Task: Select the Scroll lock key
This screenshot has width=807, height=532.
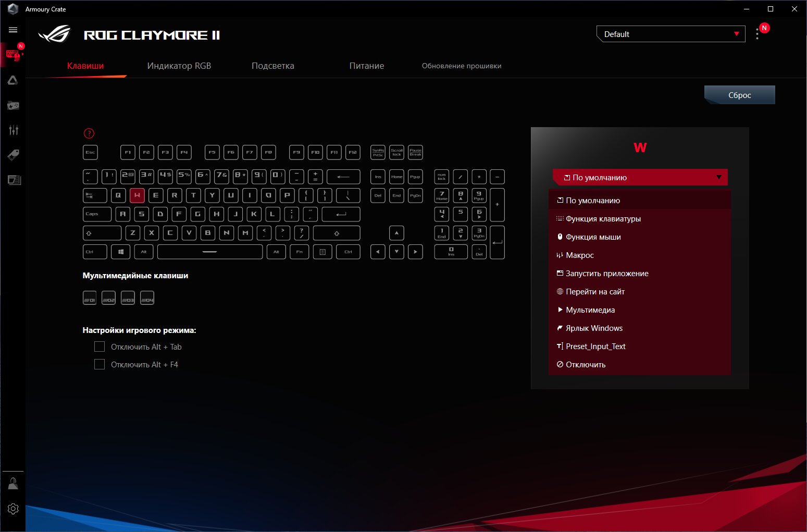Action: click(x=396, y=152)
